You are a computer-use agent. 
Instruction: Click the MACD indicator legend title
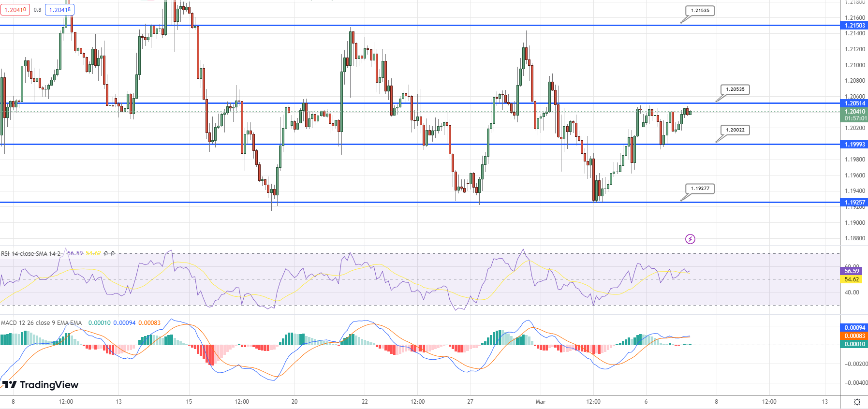[42, 323]
